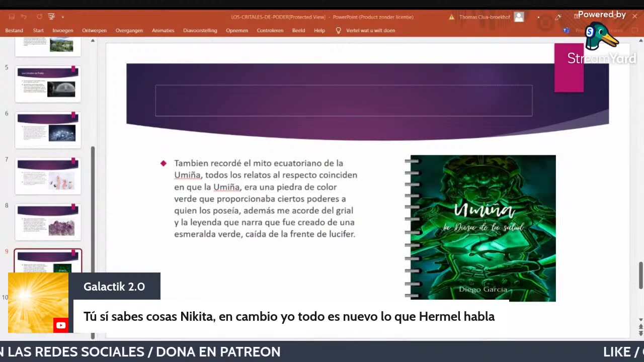
Task: Click text 'Tambien recordé el mito ecuatoriano de la'
Action: tap(259, 163)
